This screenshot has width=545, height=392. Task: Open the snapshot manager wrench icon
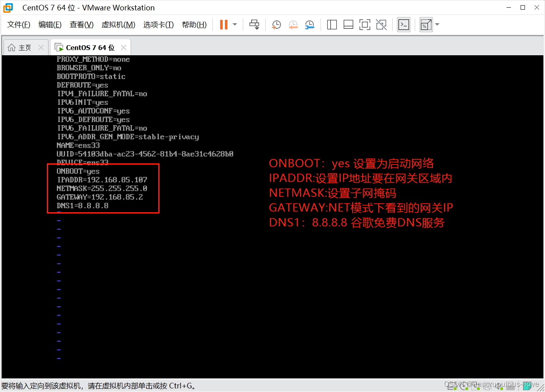(309, 25)
